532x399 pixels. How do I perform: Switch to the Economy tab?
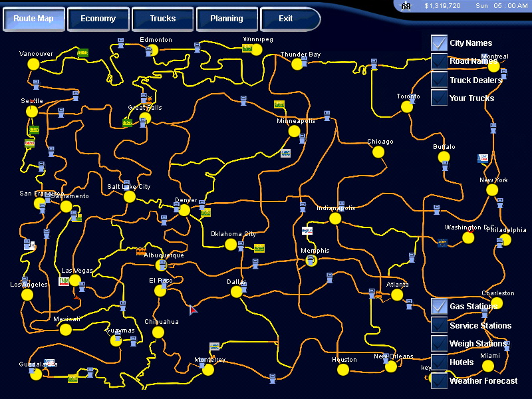coord(98,19)
